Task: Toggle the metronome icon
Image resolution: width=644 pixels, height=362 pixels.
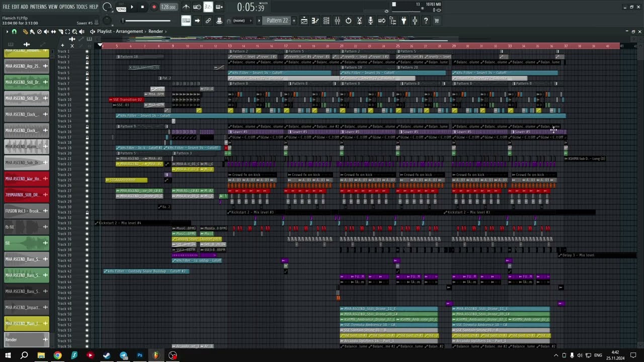Action: [x=186, y=7]
